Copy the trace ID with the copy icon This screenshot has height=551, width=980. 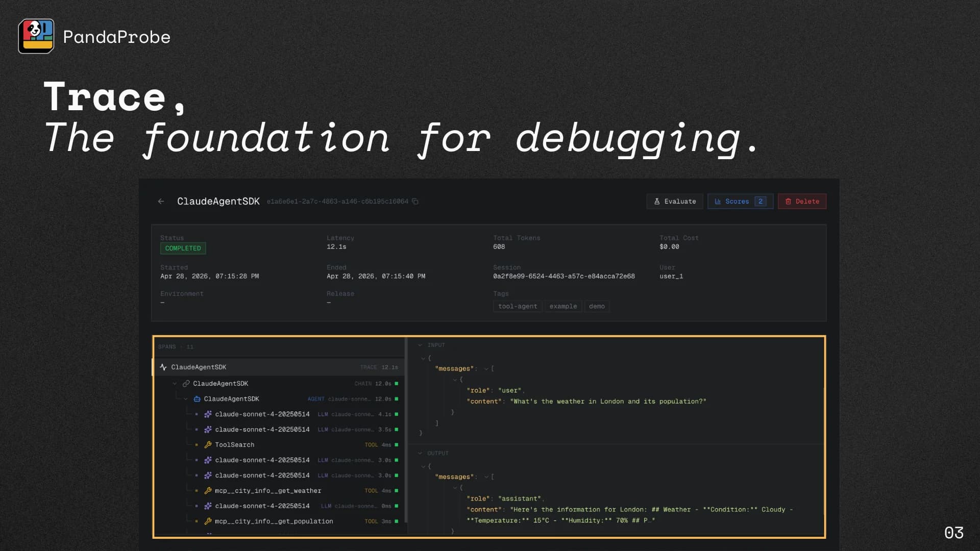tap(415, 202)
